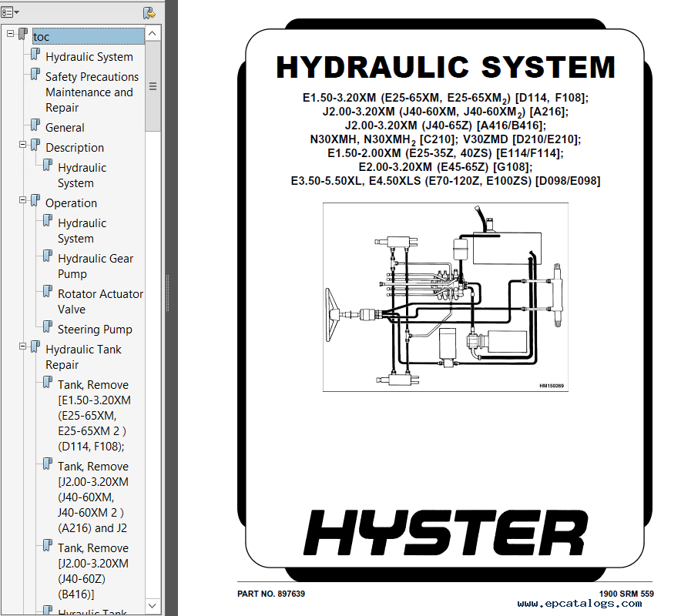Image resolution: width=681 pixels, height=616 pixels.
Task: Select the Description bookmark
Action: coord(74,148)
